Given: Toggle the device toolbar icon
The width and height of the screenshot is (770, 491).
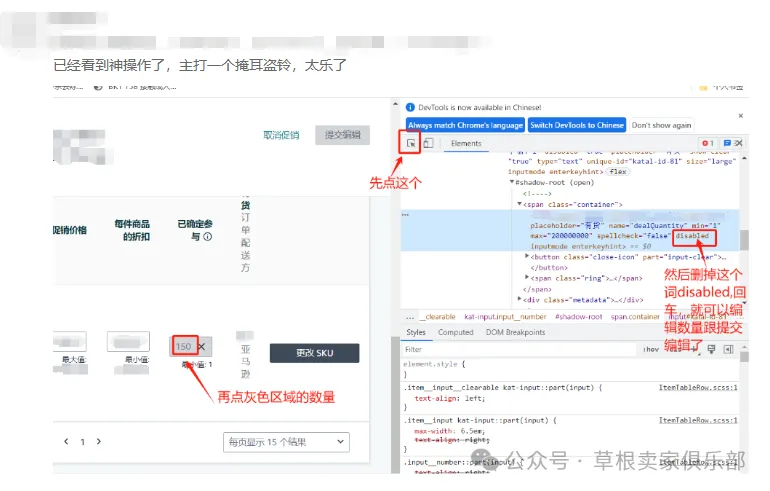Looking at the screenshot, I should tap(428, 143).
